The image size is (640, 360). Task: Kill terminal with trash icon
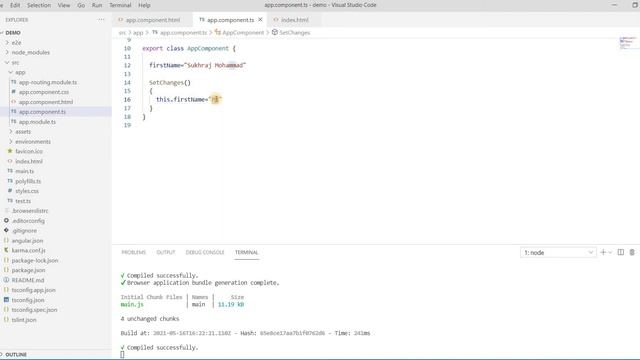(632, 253)
